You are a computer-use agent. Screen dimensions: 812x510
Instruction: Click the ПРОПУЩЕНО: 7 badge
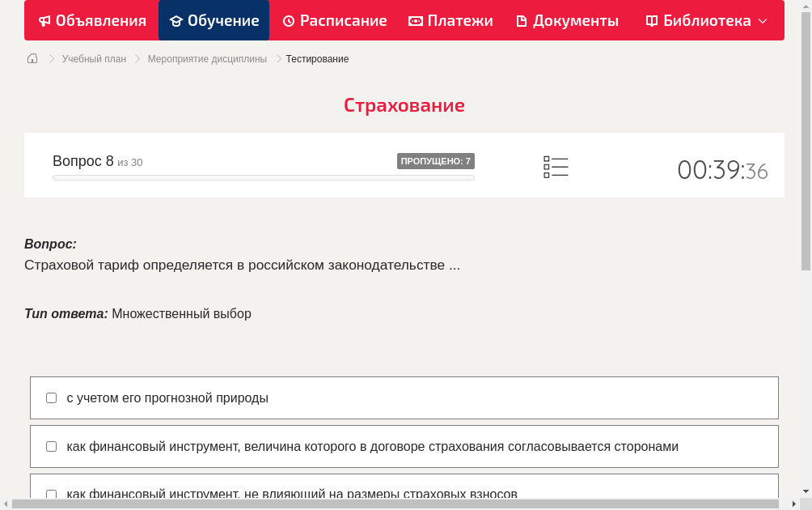[x=437, y=160]
